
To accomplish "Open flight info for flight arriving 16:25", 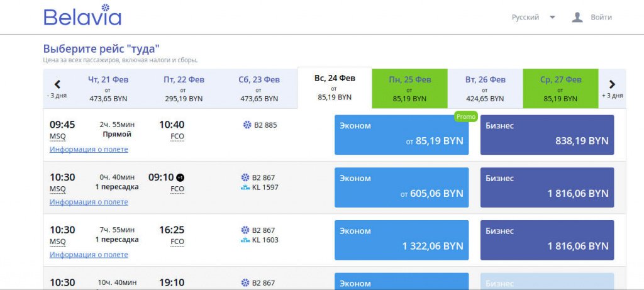I will [x=89, y=255].
